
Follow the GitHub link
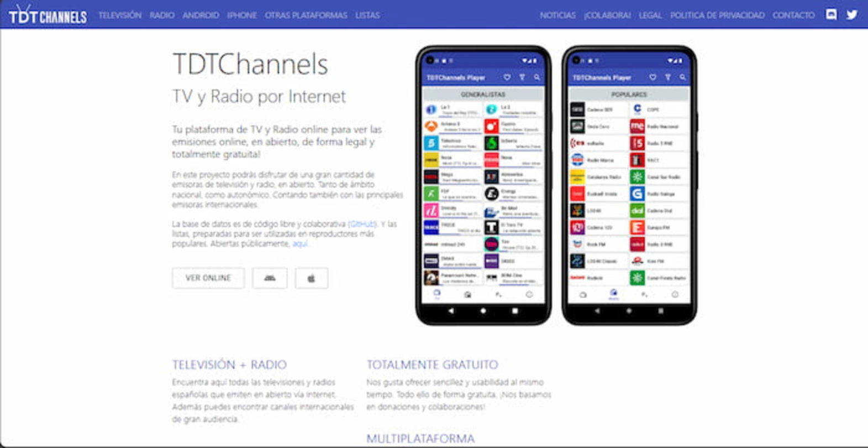coord(362,224)
